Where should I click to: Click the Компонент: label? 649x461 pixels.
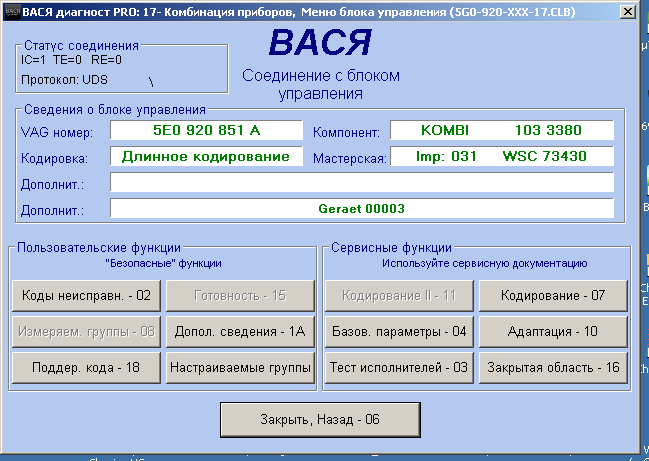tap(346, 132)
